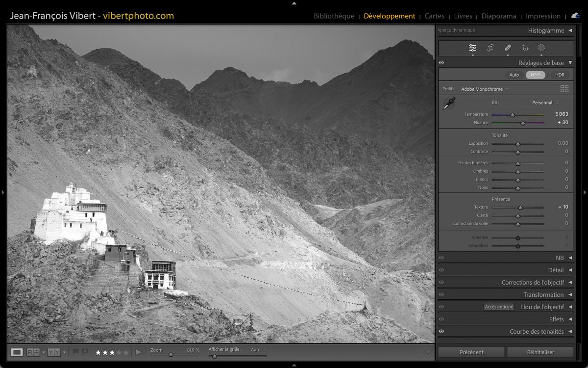Screen dimensions: 588x368
Task: Toggle visibility of Réglages de base panel
Action: (x=441, y=63)
